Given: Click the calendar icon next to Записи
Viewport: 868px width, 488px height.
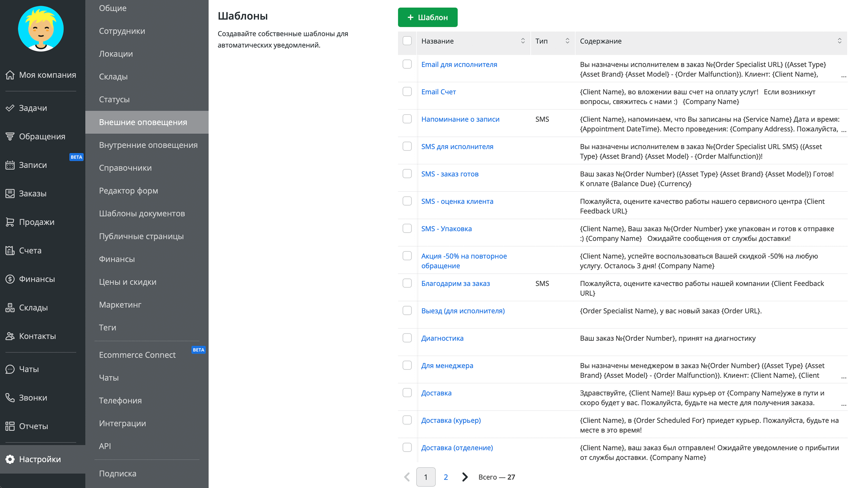Looking at the screenshot, I should tap(10, 165).
